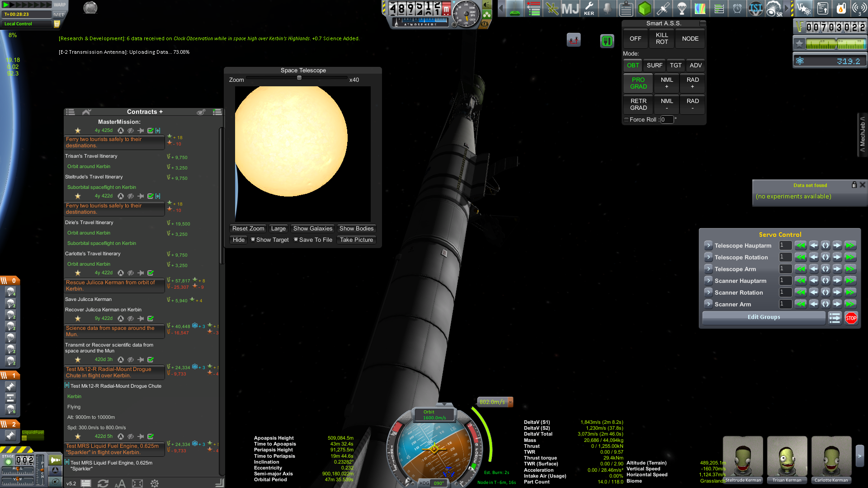Image resolution: width=868 pixels, height=488 pixels.
Task: Select ADV mode in Smart A.S.S.
Action: (696, 66)
